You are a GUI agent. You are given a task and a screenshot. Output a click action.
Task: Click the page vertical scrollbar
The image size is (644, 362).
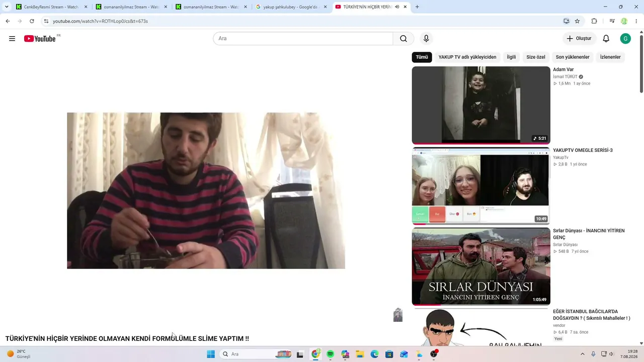(641, 63)
